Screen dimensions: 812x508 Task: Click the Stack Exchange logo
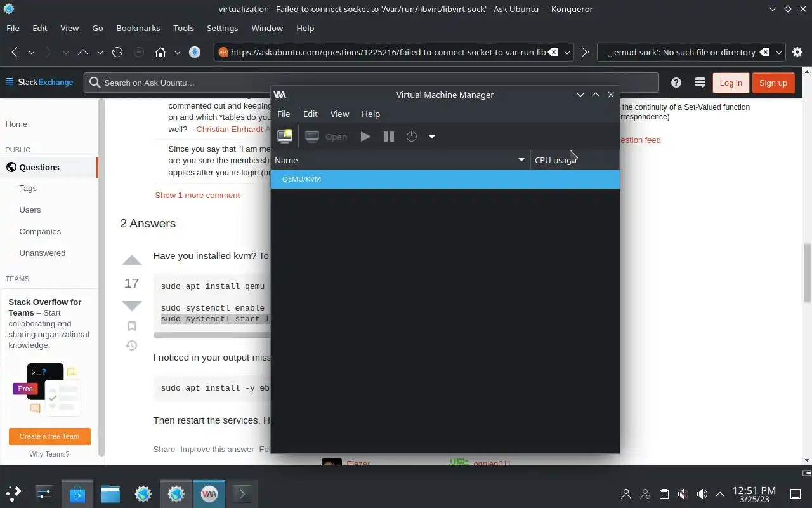(39, 82)
